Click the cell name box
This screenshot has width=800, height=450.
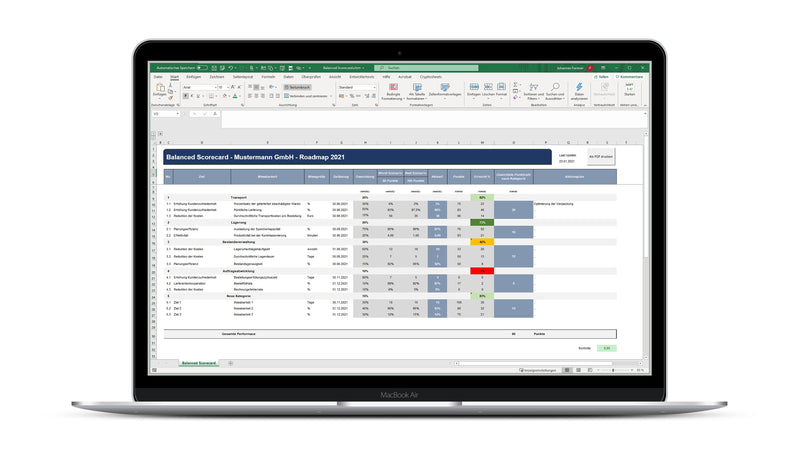(166, 114)
